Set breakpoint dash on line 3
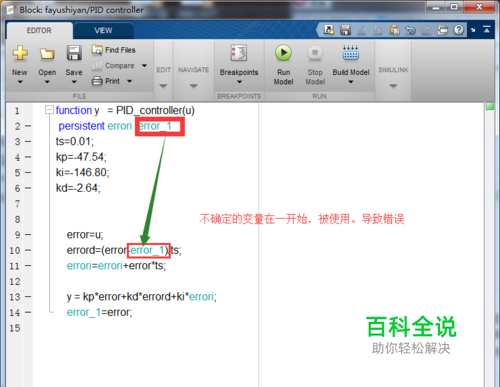The height and width of the screenshot is (387, 500). (28, 142)
